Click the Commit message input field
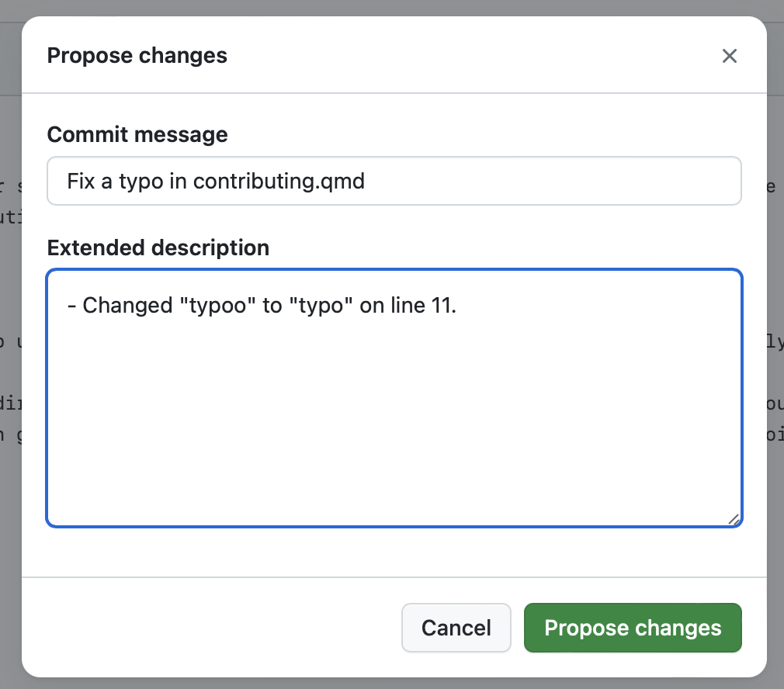The width and height of the screenshot is (784, 689). (394, 181)
